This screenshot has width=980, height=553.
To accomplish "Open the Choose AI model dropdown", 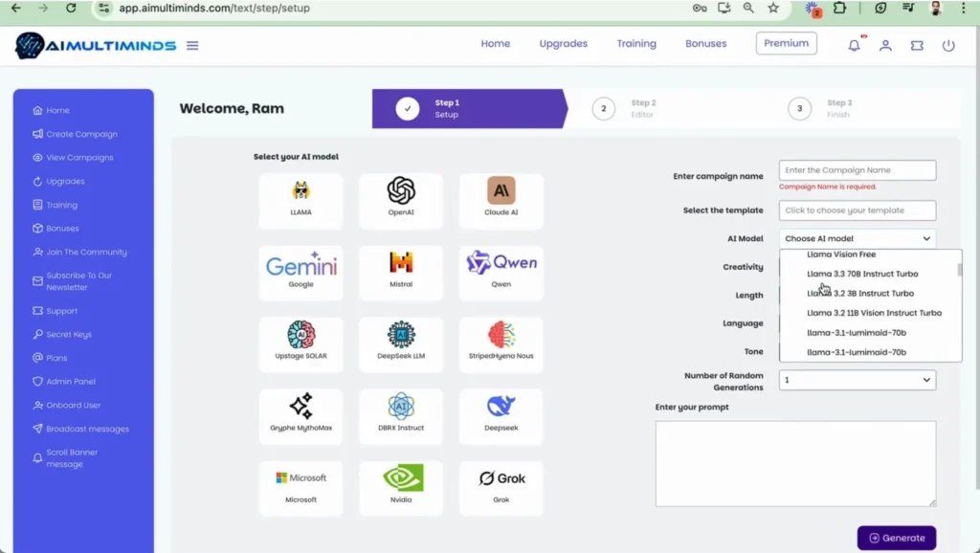I will point(857,238).
